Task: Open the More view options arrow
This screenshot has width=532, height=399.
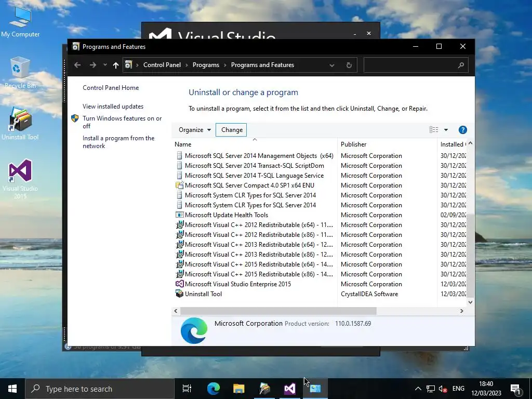Action: pyautogui.click(x=446, y=129)
